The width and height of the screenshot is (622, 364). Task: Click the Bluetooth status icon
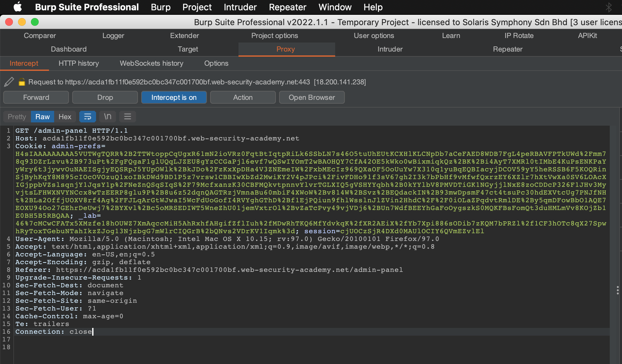click(x=608, y=7)
